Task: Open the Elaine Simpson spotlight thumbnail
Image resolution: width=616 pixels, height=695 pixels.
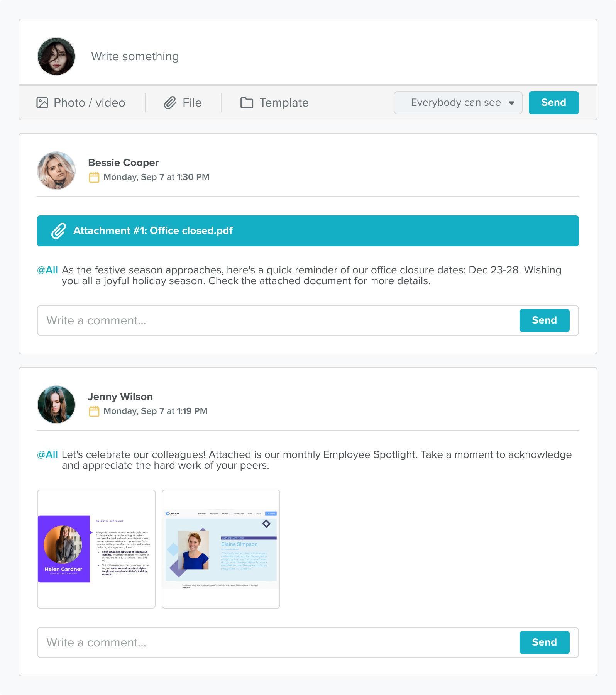Action: pyautogui.click(x=221, y=549)
